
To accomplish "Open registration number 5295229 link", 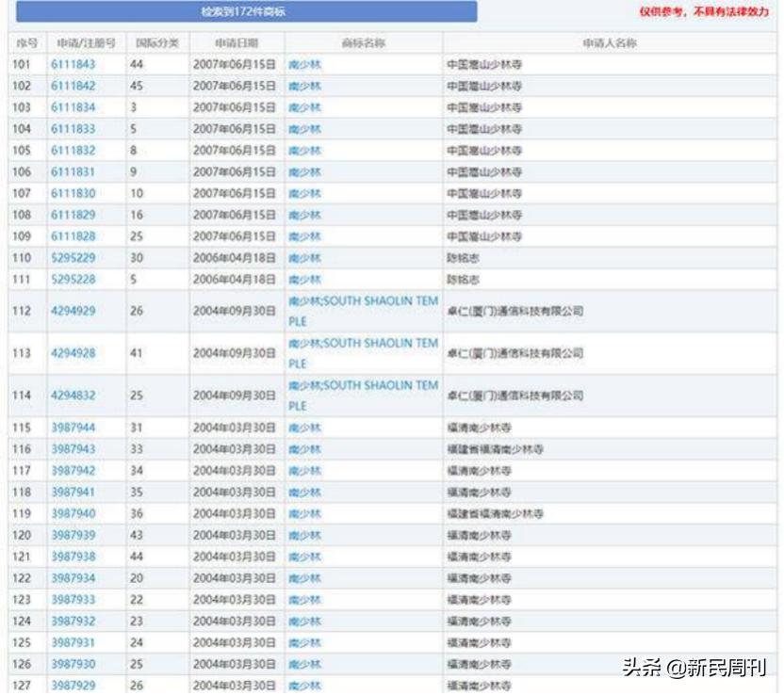I will [73, 258].
